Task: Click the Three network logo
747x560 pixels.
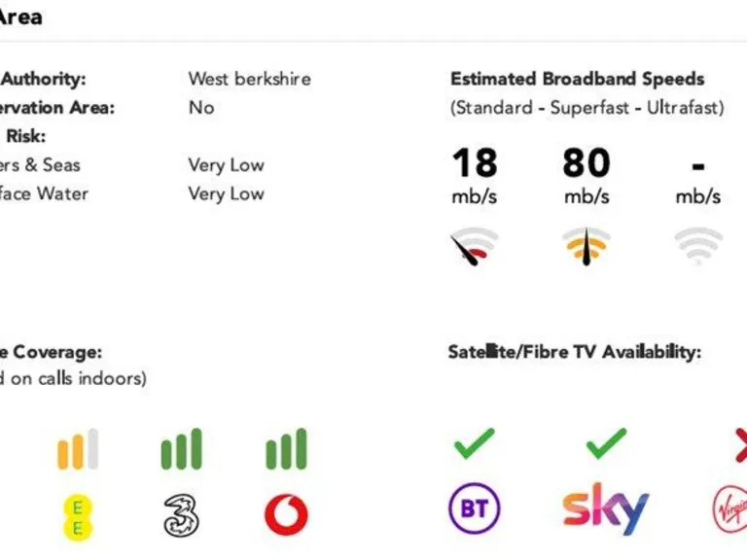Action: click(x=181, y=515)
